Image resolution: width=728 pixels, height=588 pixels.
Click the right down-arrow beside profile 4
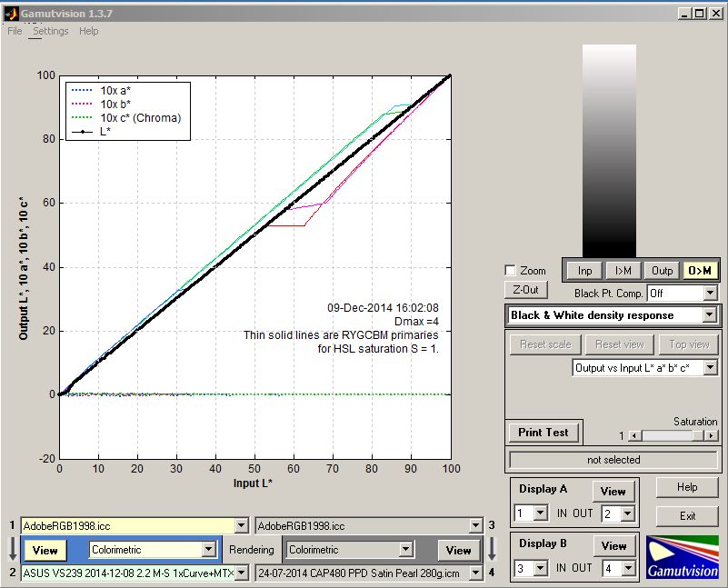tap(491, 549)
